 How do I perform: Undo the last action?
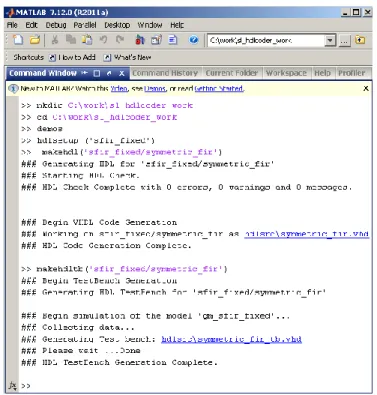click(103, 40)
